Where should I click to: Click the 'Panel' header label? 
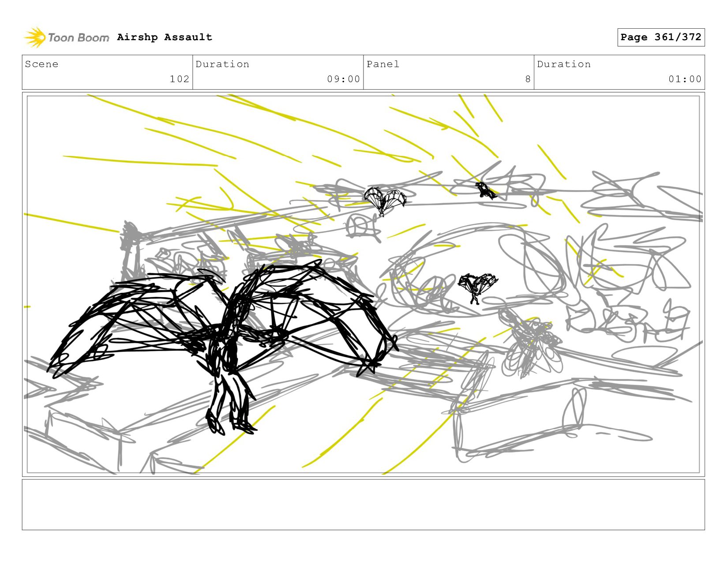pyautogui.click(x=383, y=64)
